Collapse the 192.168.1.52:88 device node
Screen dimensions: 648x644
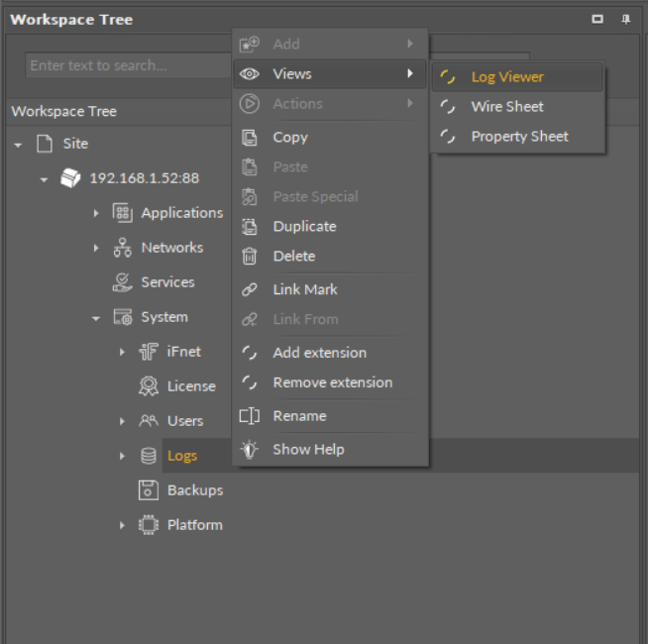tap(44, 179)
